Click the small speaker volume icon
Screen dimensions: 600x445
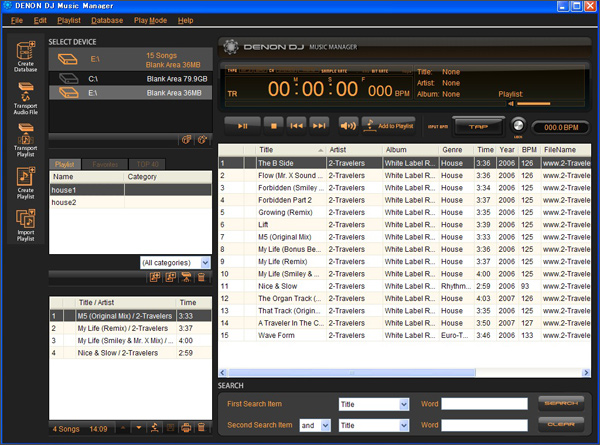[511, 104]
